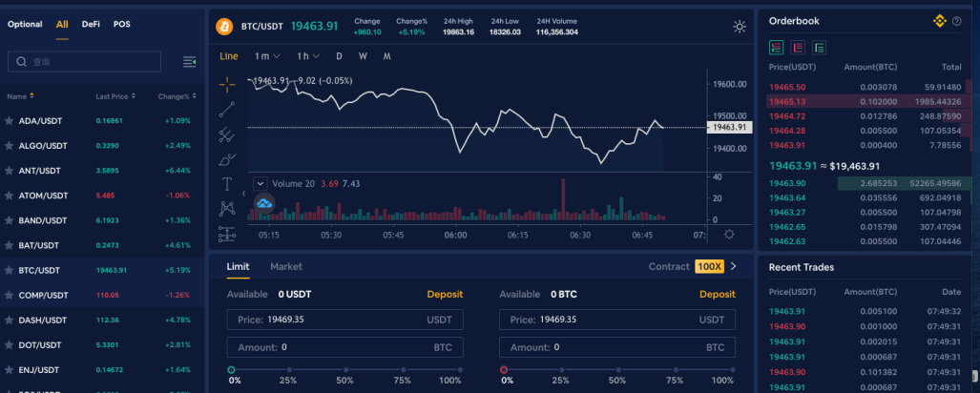Click the sell Amount input field

click(x=617, y=347)
